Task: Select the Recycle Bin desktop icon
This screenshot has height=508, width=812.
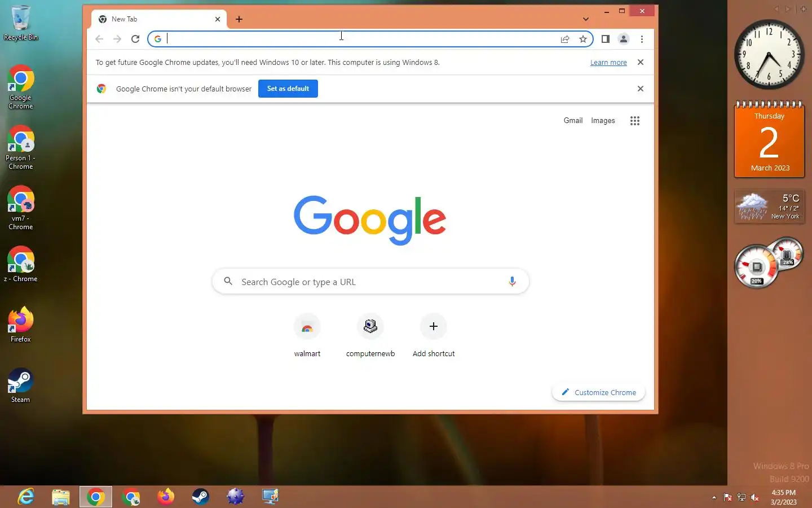Action: tap(21, 23)
